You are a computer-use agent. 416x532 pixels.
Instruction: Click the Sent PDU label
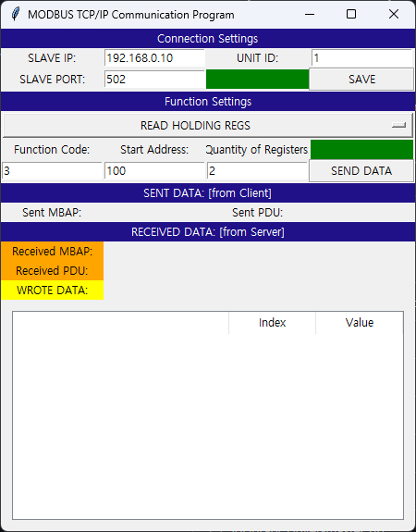[257, 213]
